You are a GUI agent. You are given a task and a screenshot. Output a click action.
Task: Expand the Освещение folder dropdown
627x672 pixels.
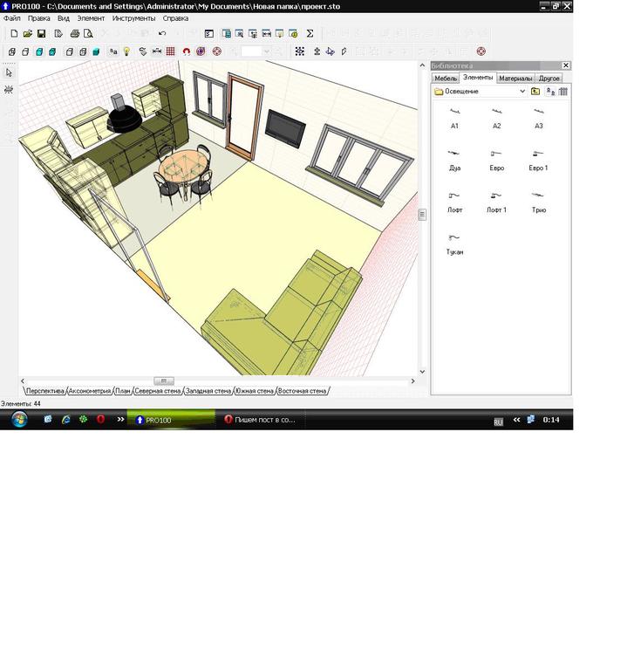[522, 91]
